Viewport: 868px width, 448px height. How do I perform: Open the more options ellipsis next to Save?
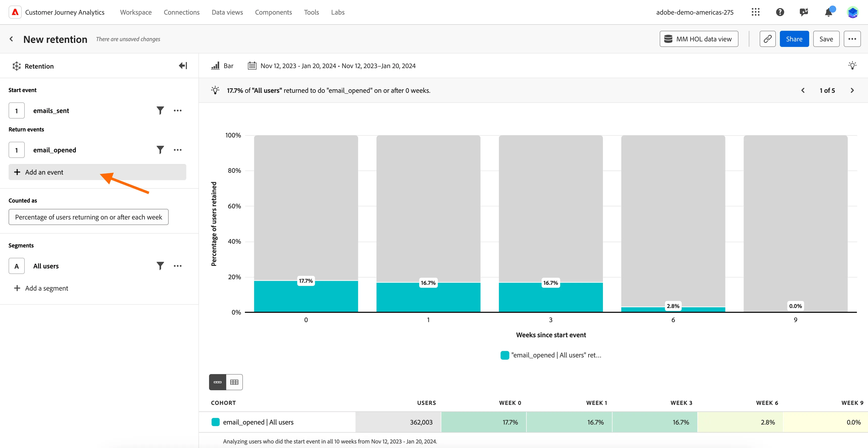[852, 39]
